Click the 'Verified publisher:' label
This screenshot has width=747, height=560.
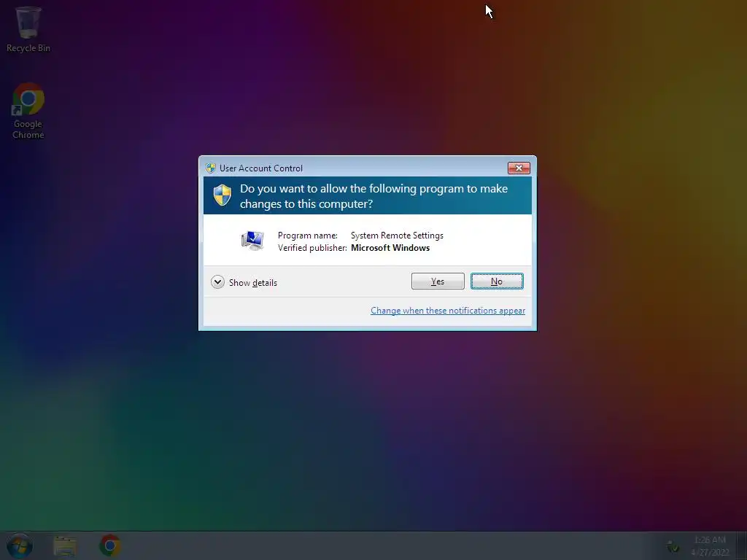(x=312, y=248)
